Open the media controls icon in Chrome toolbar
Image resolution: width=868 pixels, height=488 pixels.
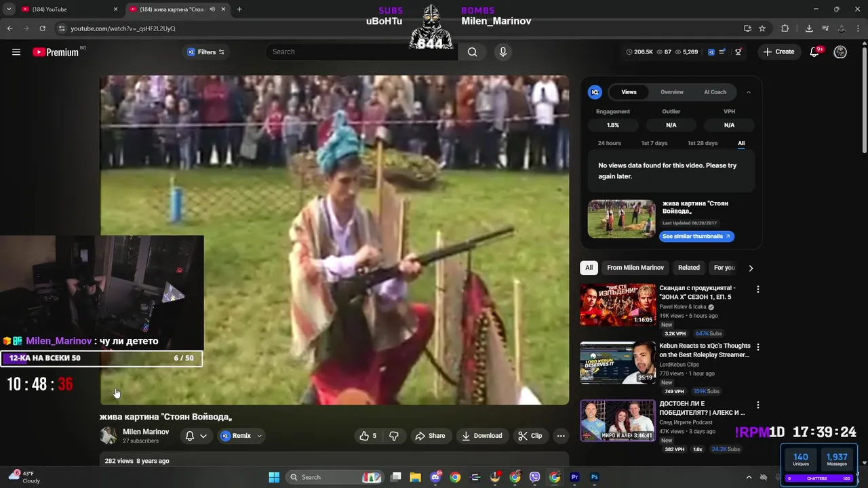(825, 28)
